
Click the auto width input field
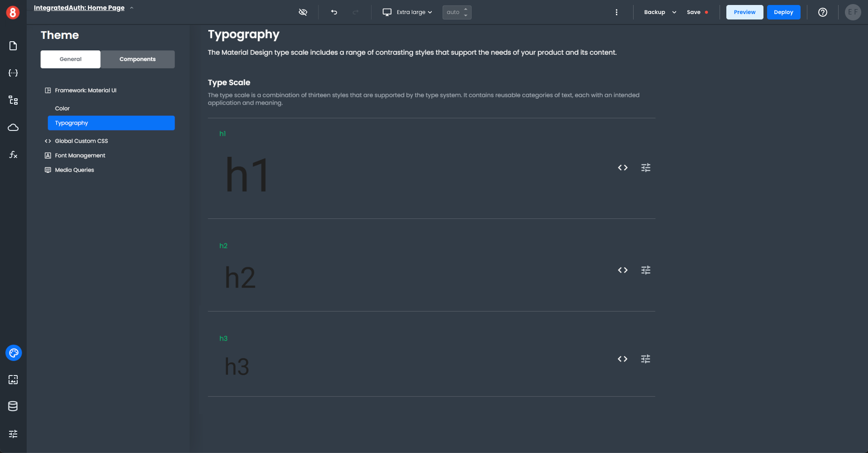453,12
